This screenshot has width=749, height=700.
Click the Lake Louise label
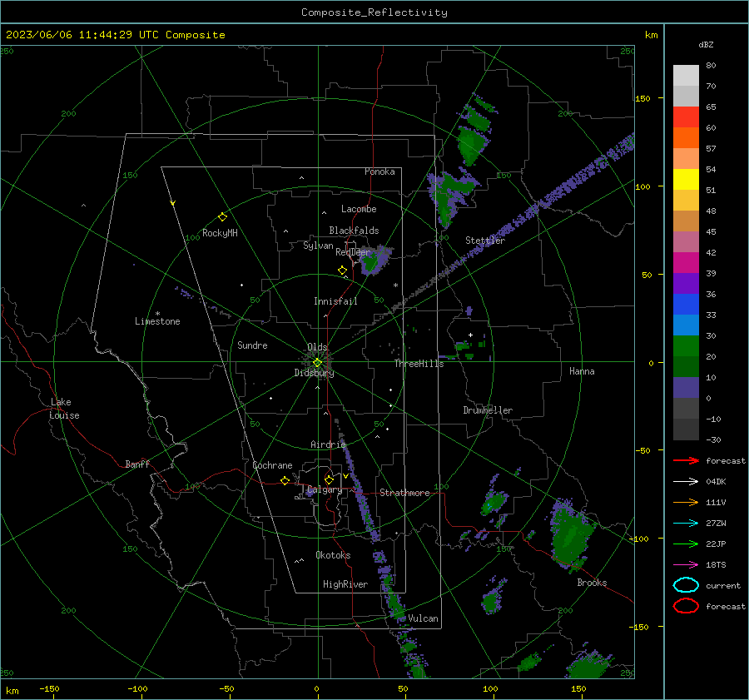[64, 409]
